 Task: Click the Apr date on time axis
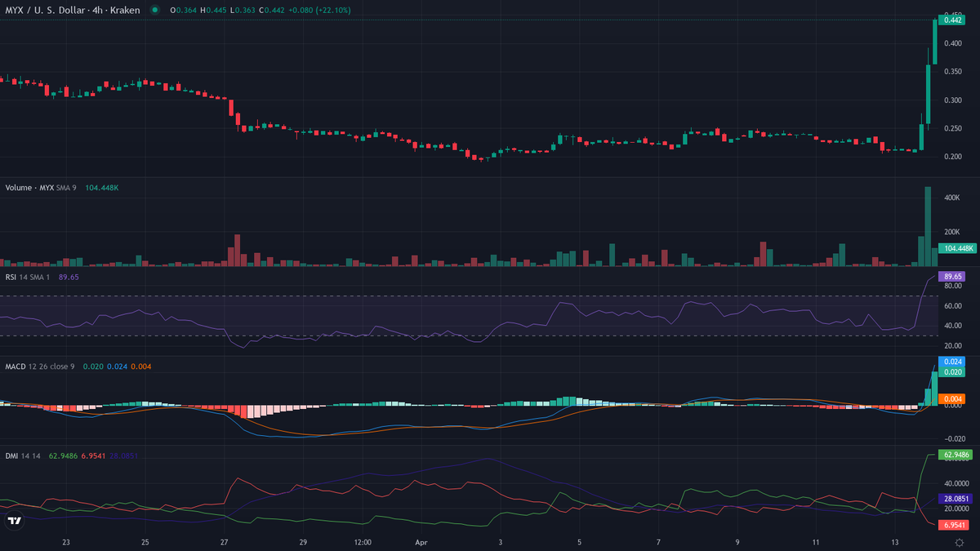click(x=421, y=542)
